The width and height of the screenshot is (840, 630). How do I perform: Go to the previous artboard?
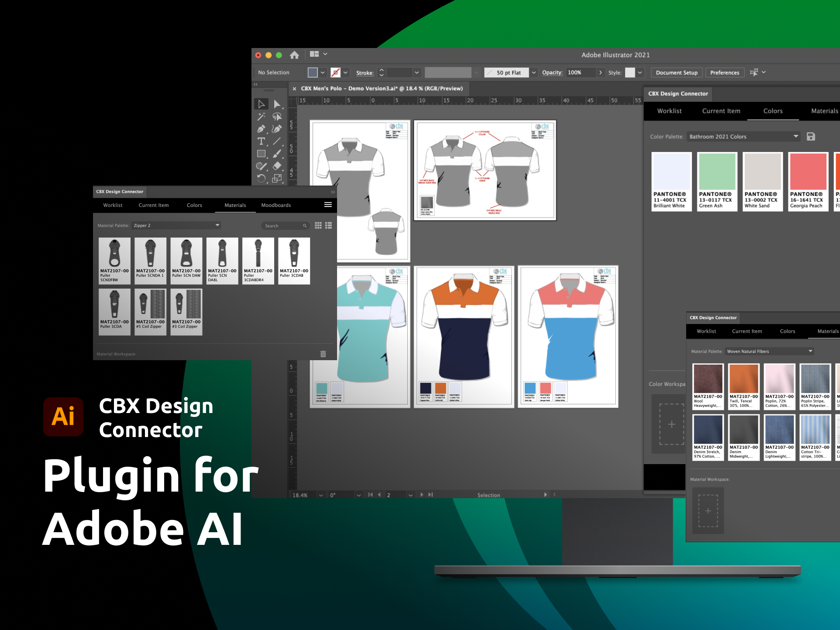point(379,495)
